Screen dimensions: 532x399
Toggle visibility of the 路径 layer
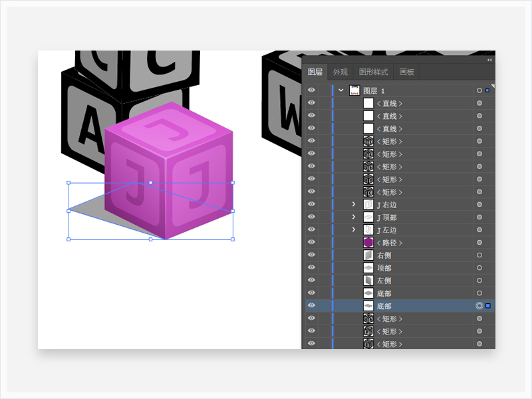311,243
